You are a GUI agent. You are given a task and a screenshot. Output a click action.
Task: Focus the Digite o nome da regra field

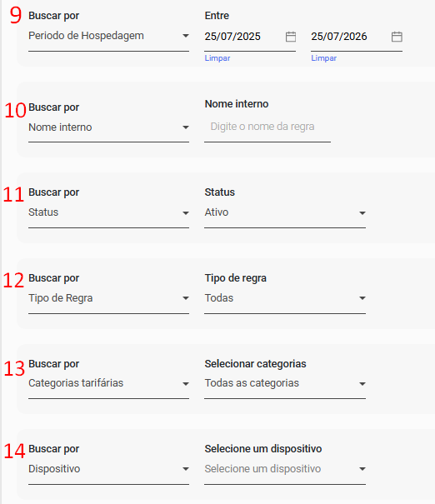click(267, 127)
